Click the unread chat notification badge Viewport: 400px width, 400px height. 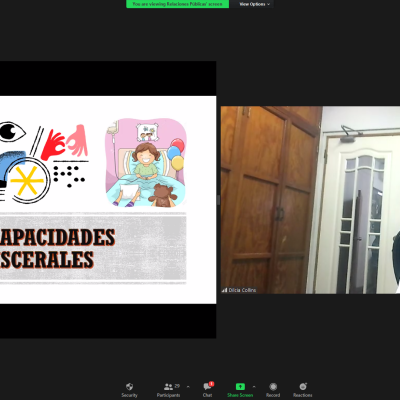211,384
